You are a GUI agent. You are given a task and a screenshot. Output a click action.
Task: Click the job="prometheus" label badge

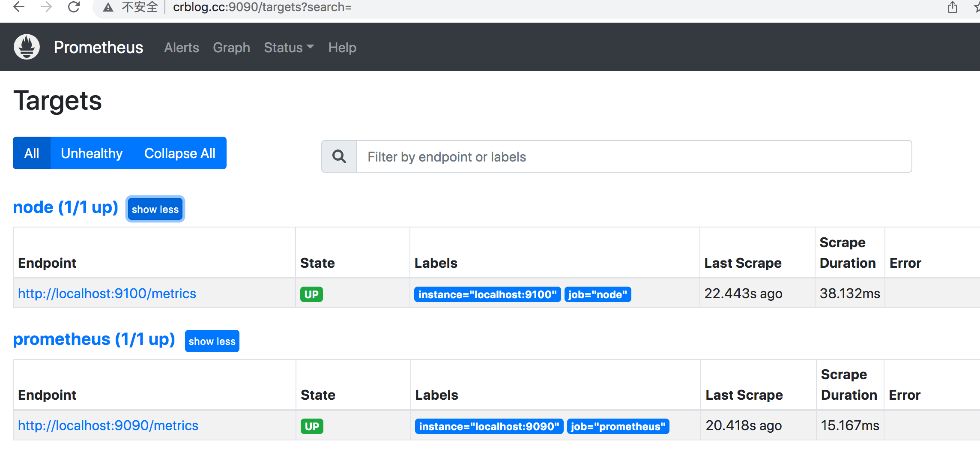618,426
